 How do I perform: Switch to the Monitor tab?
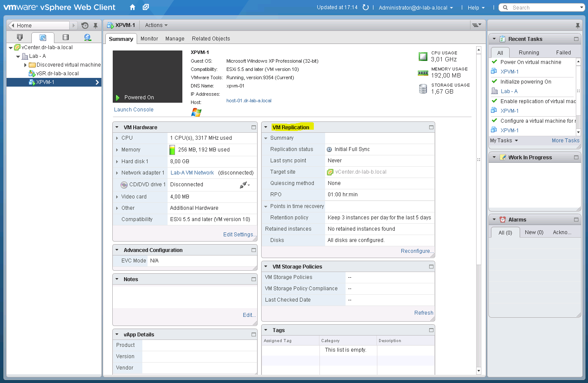pos(149,39)
